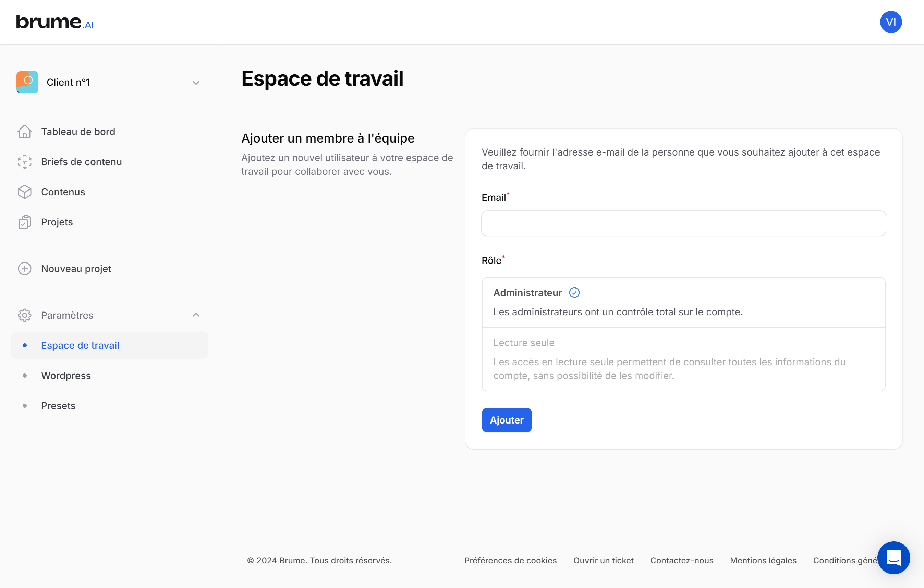The image size is (924, 588).
Task: Open the Préférences de cookies link
Action: tap(510, 560)
